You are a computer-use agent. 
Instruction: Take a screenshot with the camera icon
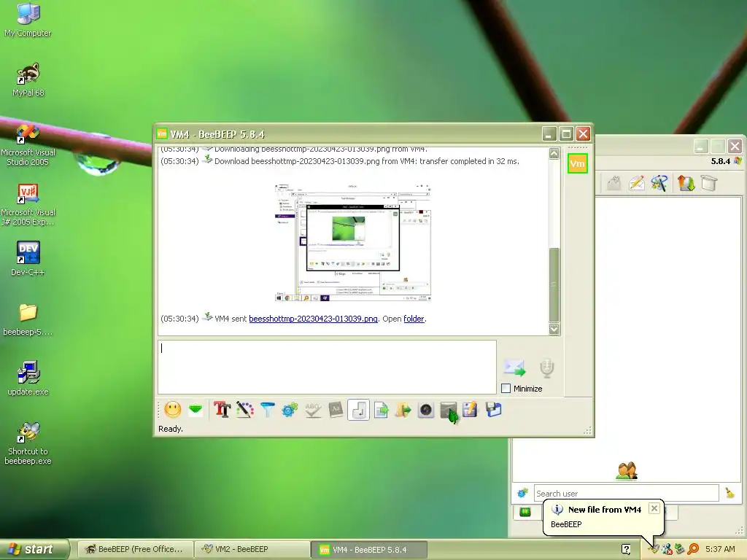[x=426, y=410]
